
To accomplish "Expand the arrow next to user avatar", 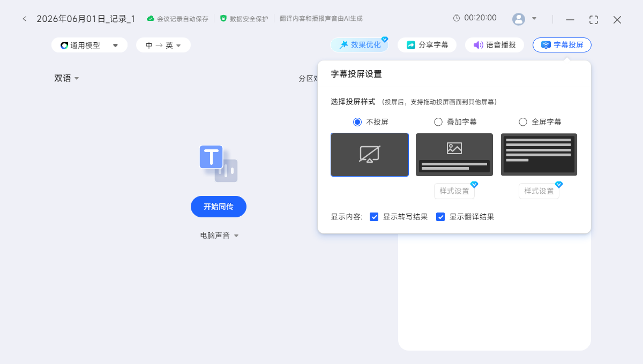I will [x=534, y=19].
